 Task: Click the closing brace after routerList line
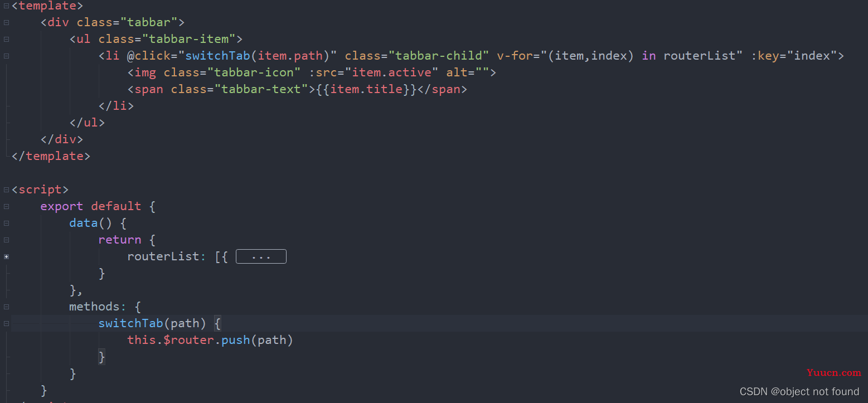(x=101, y=273)
